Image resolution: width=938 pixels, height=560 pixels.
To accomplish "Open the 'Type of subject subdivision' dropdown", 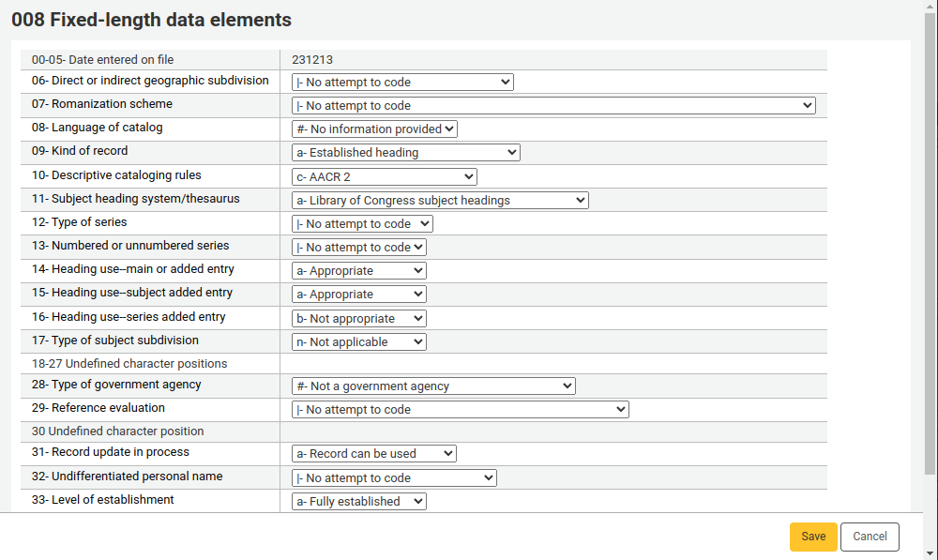I will [358, 341].
